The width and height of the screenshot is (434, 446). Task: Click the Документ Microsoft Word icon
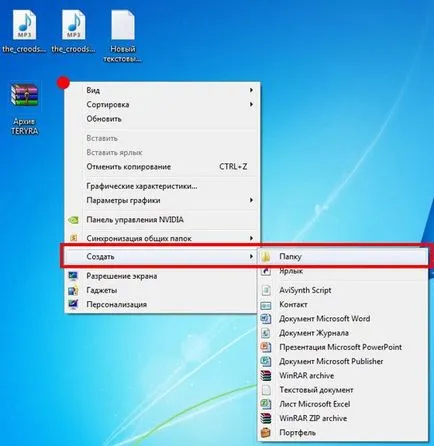click(266, 319)
